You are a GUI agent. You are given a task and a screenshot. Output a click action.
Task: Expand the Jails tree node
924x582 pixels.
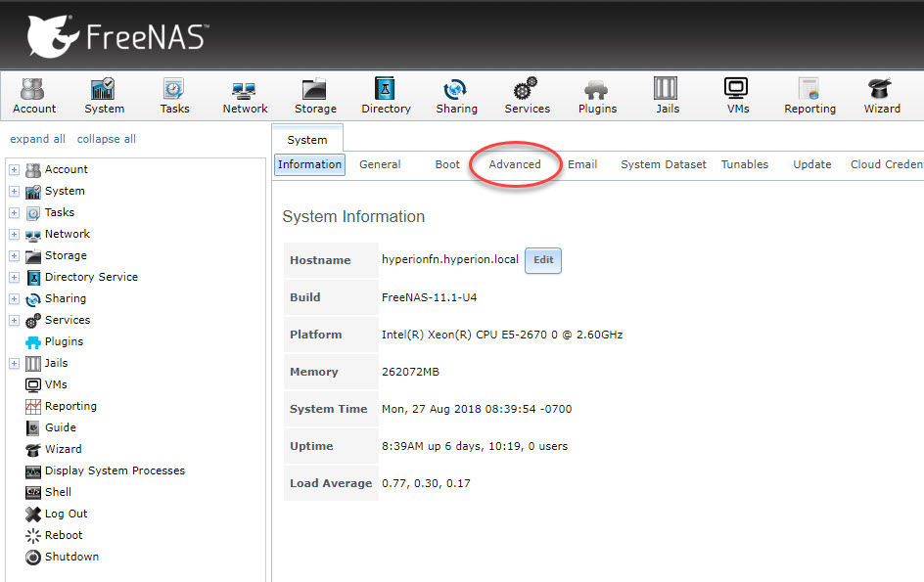[14, 364]
